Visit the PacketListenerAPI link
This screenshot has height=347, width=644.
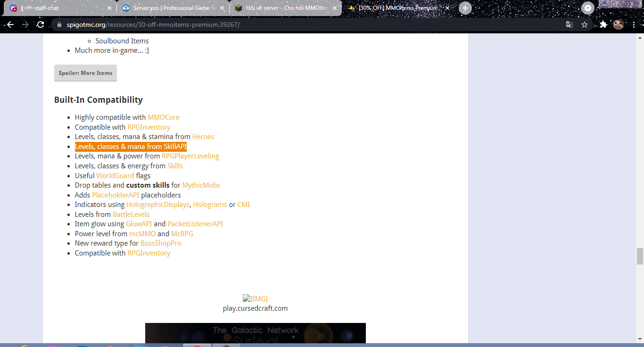click(195, 224)
